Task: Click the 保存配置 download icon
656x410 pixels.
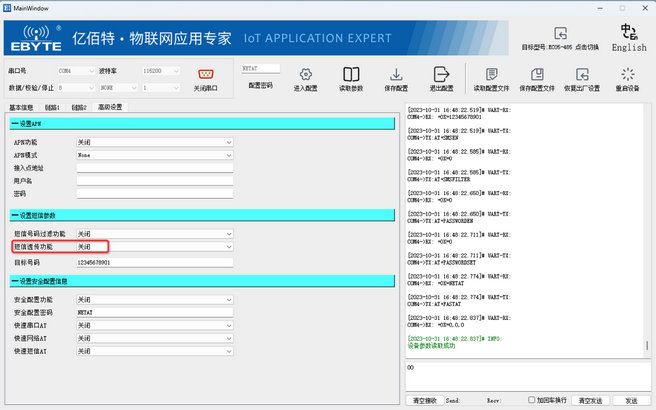Action: coord(396,75)
